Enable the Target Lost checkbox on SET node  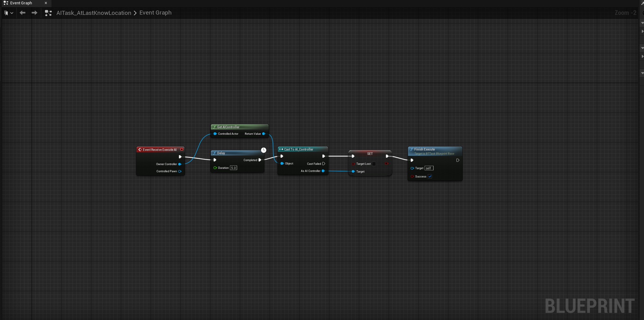click(374, 164)
